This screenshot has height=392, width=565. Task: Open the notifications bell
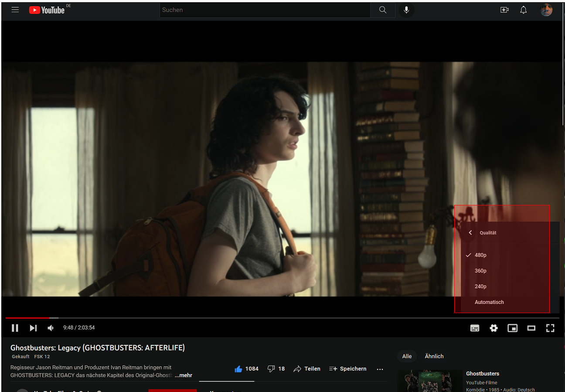pos(524,10)
